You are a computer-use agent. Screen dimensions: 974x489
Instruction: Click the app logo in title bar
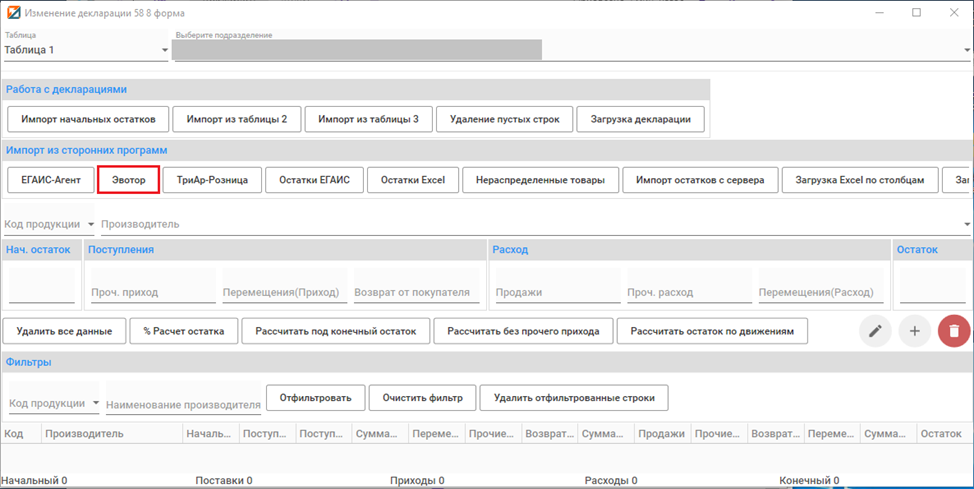tap(13, 12)
